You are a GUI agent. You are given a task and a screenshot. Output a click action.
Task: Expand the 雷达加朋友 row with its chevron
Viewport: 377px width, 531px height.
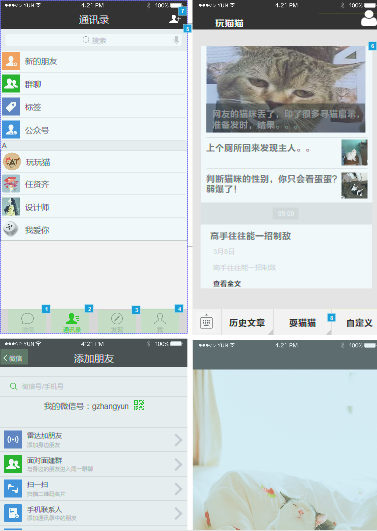pyautogui.click(x=179, y=440)
